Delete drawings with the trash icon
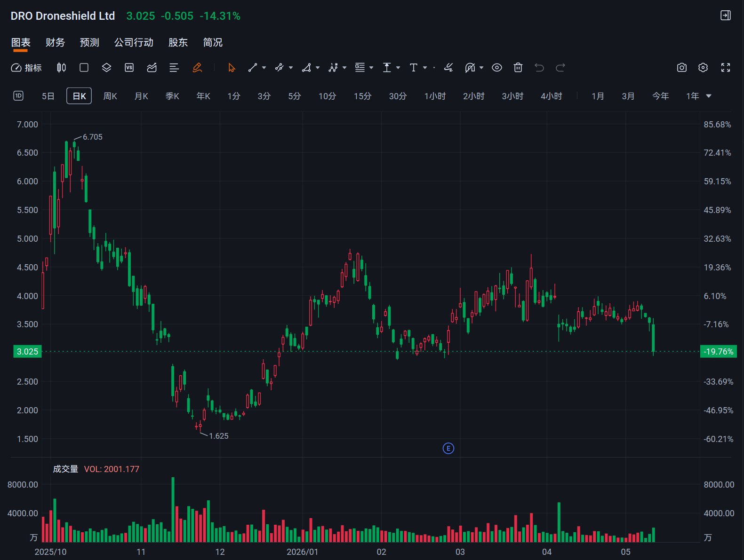The width and height of the screenshot is (744, 560). 518,68
